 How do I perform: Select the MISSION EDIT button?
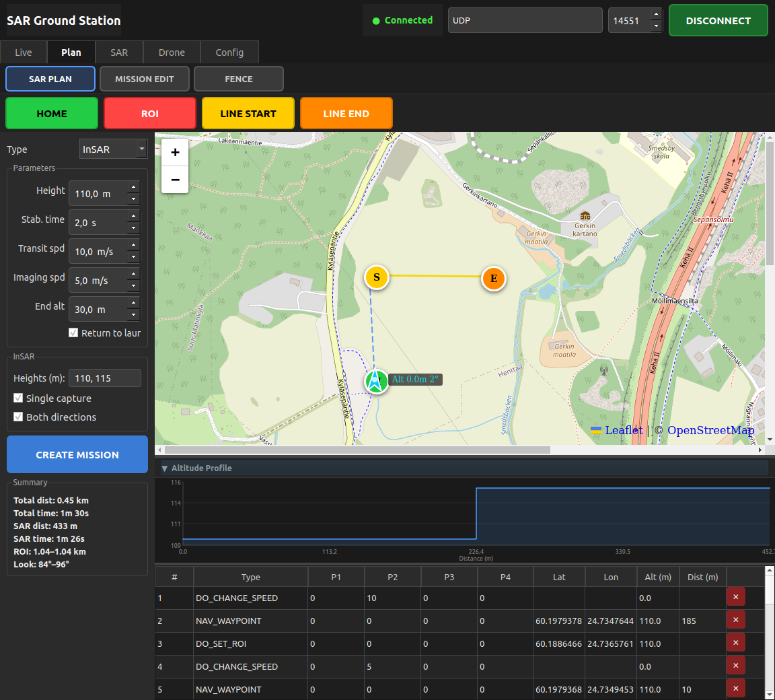pyautogui.click(x=145, y=79)
